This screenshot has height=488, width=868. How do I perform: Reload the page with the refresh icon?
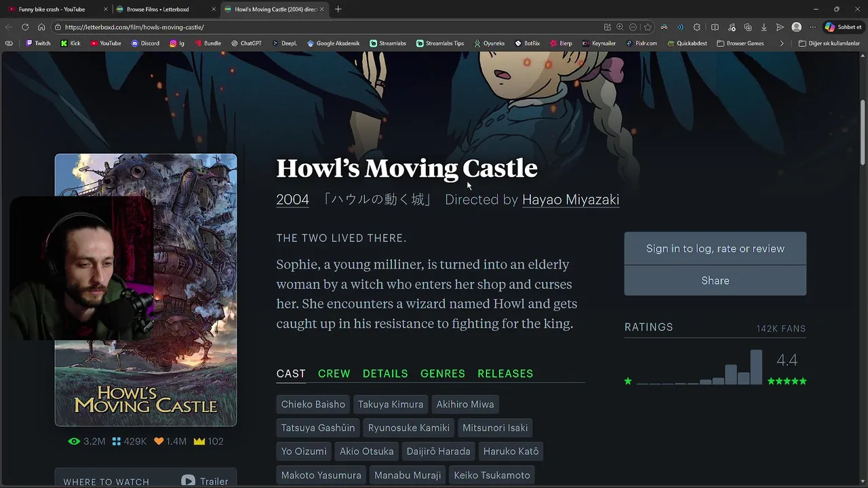[25, 27]
